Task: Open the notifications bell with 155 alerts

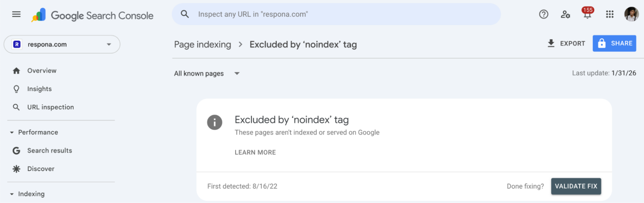Action: 587,14
